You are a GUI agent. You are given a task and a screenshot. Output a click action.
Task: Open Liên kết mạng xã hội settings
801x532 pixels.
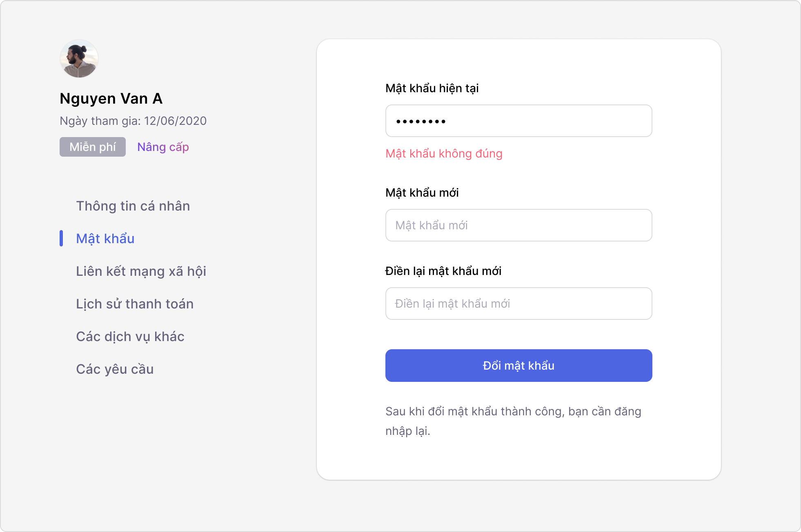[141, 271]
